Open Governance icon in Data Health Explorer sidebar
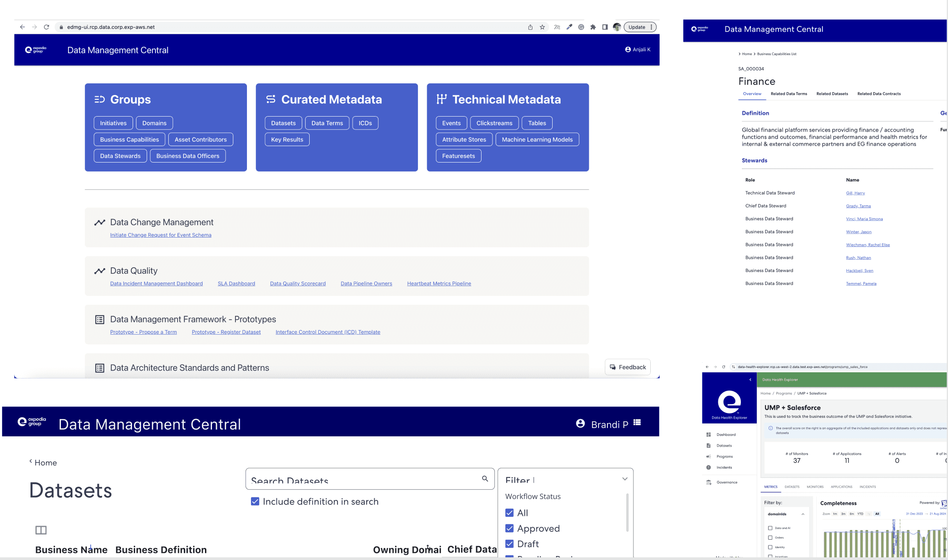 (x=709, y=482)
